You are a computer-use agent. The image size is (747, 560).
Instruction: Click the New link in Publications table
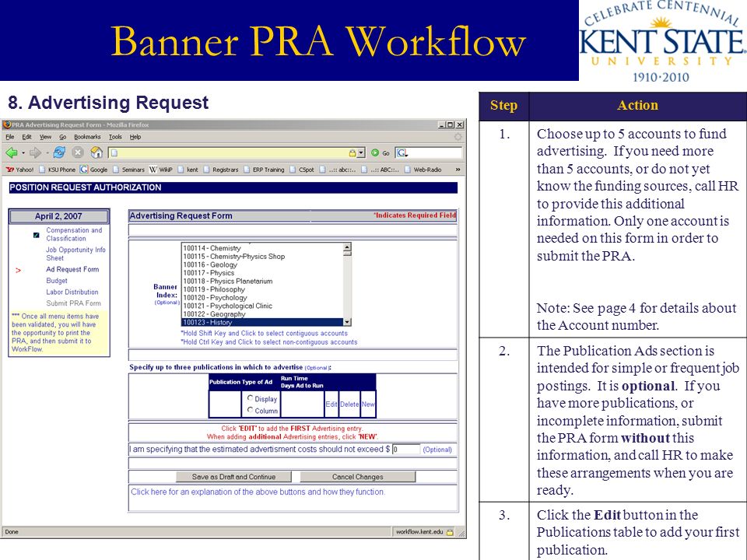click(368, 404)
